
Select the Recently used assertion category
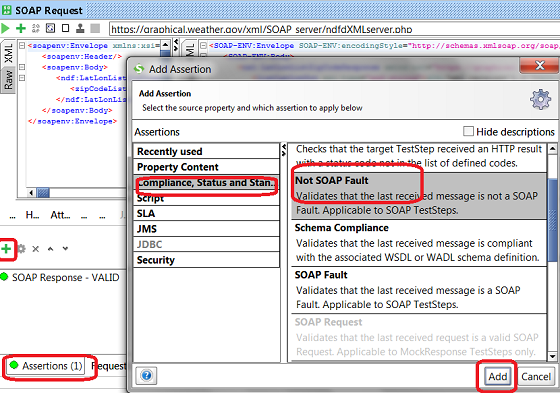coord(206,151)
